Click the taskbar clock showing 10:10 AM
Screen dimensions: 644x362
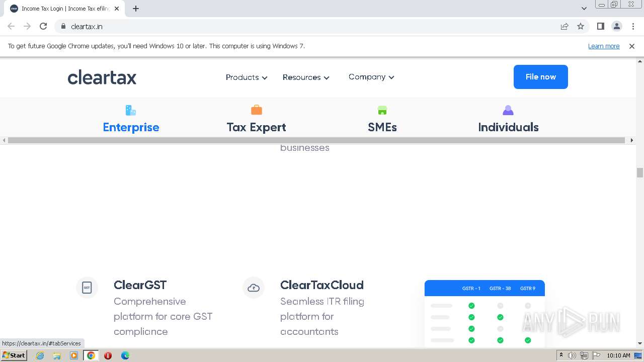618,355
